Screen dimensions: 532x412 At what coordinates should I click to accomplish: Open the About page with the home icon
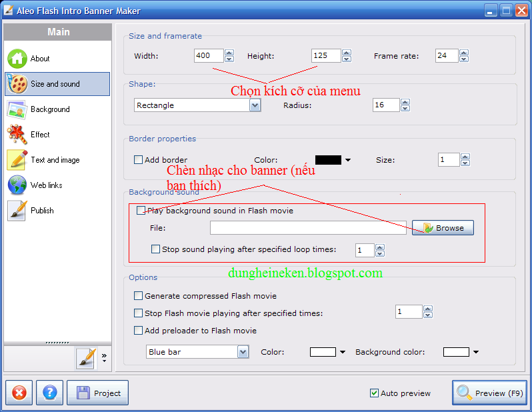(17, 59)
